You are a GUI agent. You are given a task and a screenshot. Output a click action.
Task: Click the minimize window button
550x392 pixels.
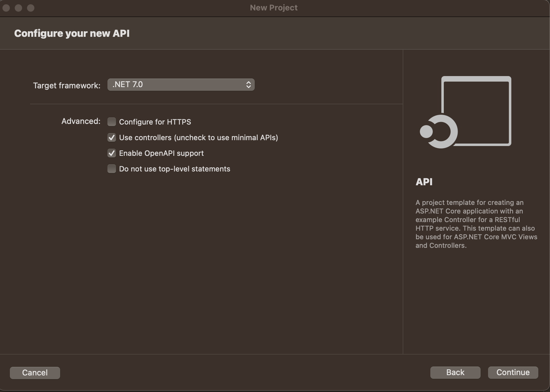point(18,8)
